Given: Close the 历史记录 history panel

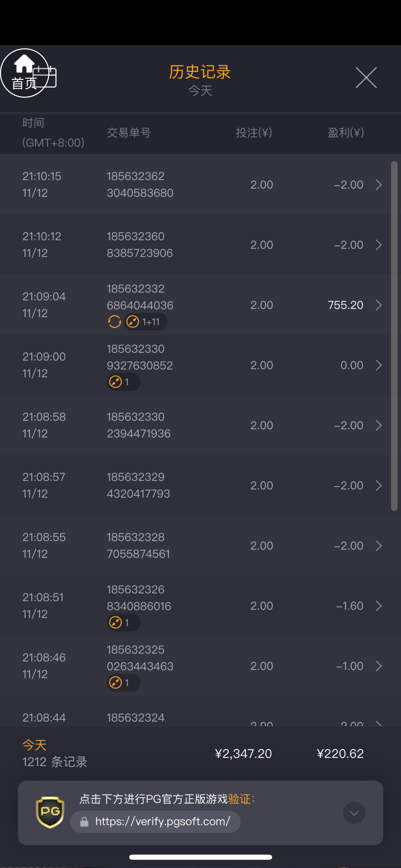Looking at the screenshot, I should point(366,78).
